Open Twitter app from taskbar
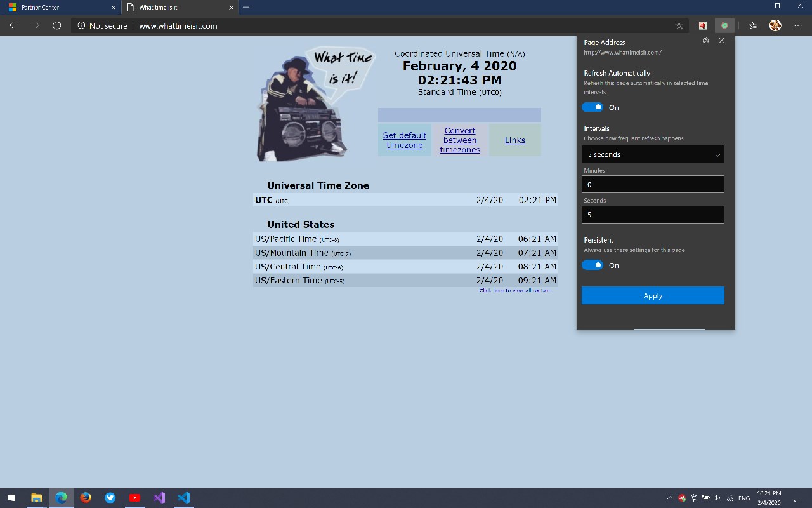The height and width of the screenshot is (508, 812). pyautogui.click(x=110, y=498)
